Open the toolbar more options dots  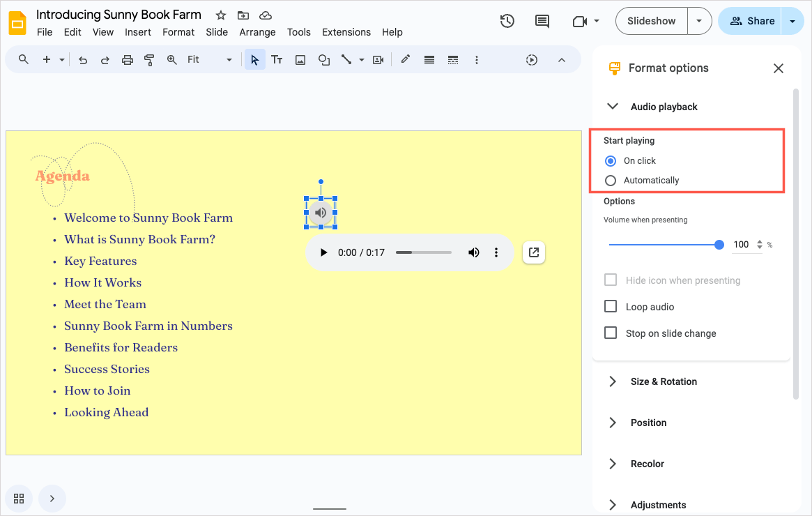tap(477, 60)
